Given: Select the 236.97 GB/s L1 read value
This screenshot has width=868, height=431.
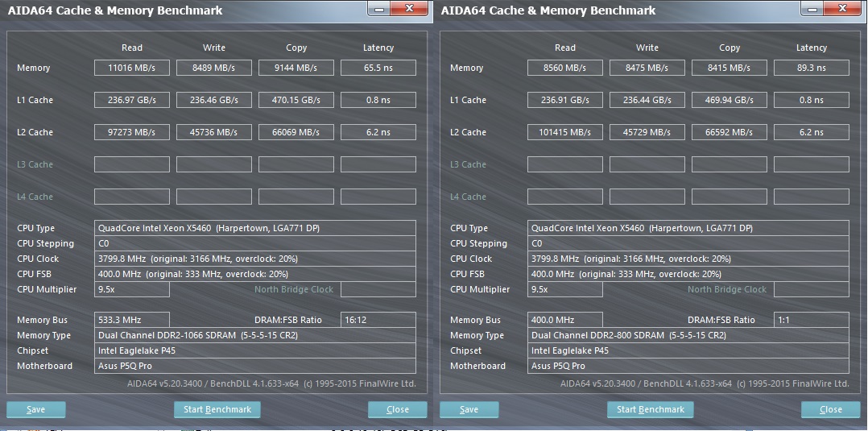Looking at the screenshot, I should pos(132,100).
